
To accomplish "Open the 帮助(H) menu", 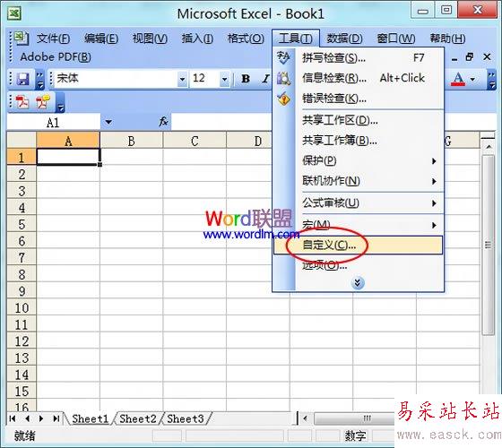I will click(x=447, y=39).
